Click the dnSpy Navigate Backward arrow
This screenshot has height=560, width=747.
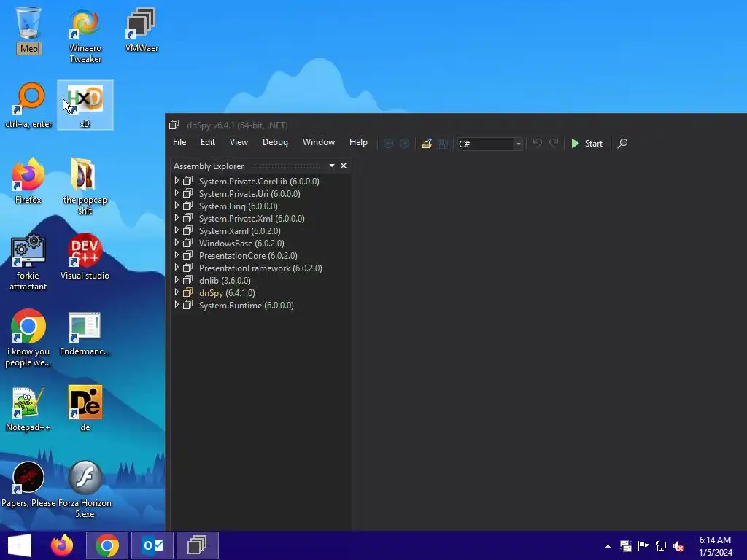tap(388, 144)
